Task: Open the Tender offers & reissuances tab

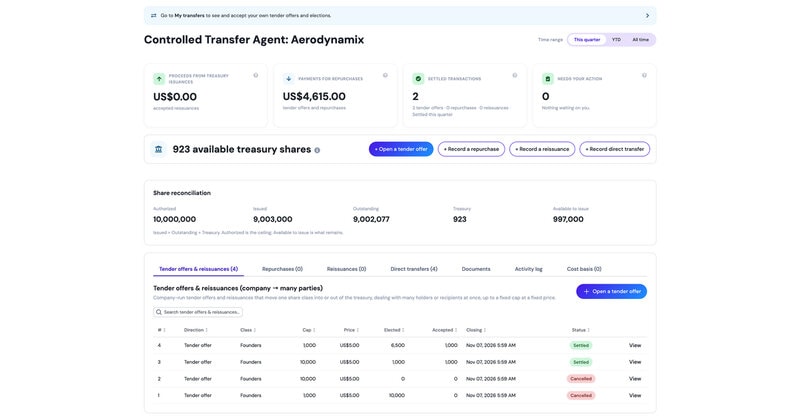Action: click(x=198, y=269)
